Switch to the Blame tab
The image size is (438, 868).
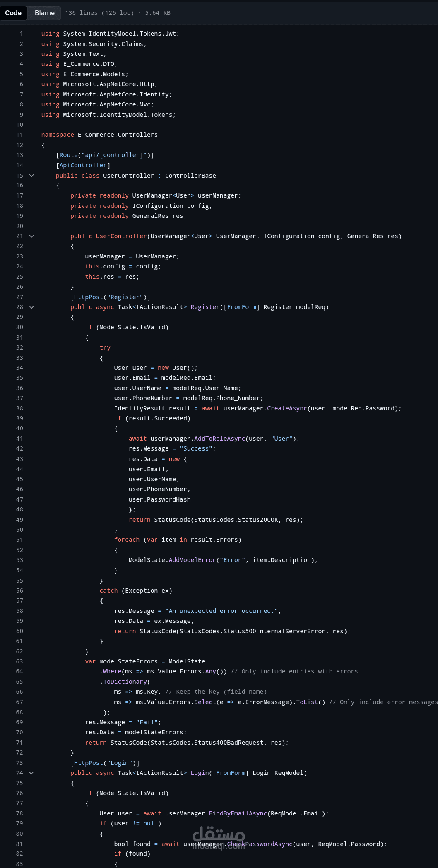click(x=45, y=13)
